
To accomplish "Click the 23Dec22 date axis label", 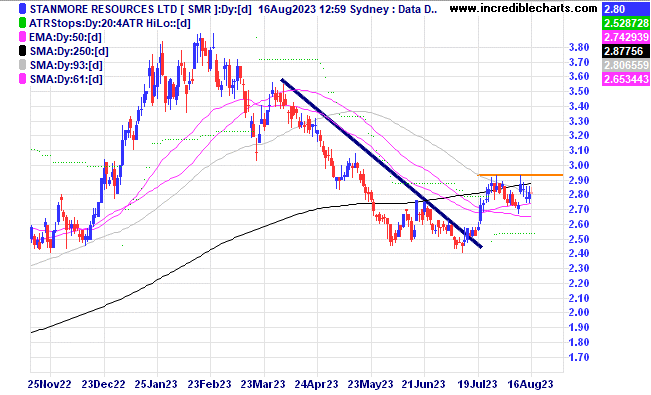I will (103, 384).
